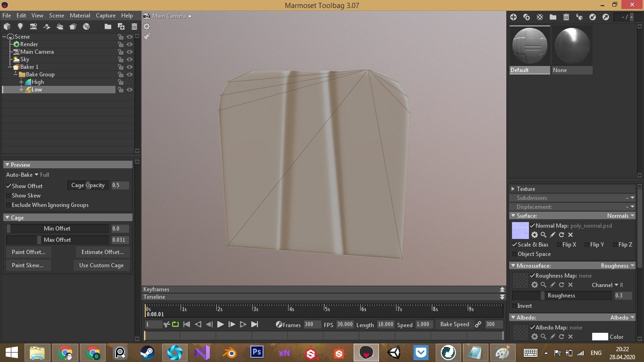Open Blender from the Windows taskbar

[x=229, y=353]
